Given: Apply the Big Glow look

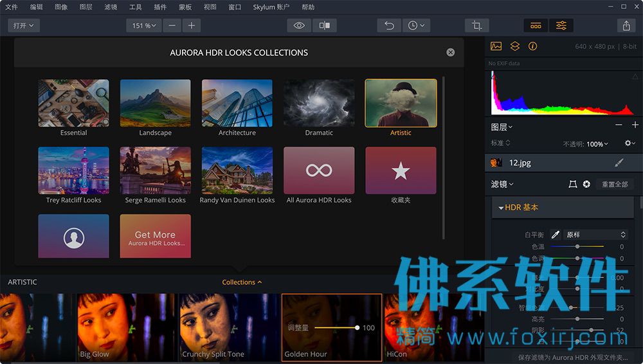Looking at the screenshot, I should pyautogui.click(x=127, y=327).
